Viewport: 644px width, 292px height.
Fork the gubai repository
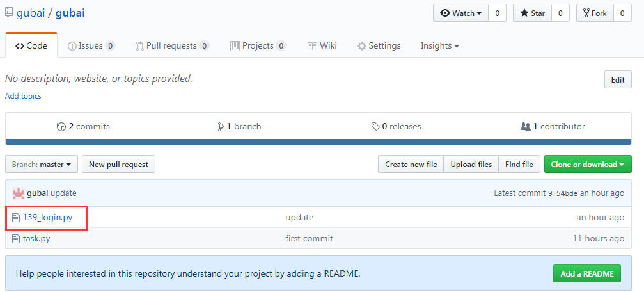tap(595, 13)
